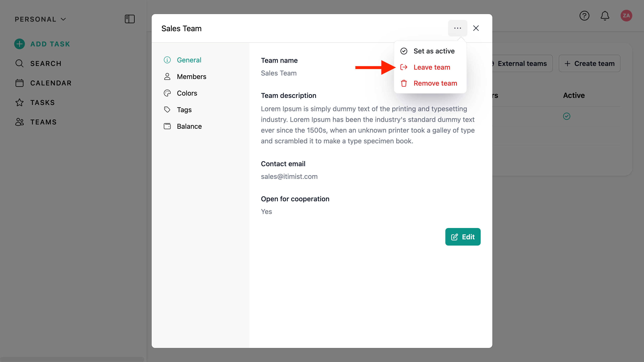Click the sidebar collapse panel icon
This screenshot has height=362, width=644.
(x=130, y=19)
